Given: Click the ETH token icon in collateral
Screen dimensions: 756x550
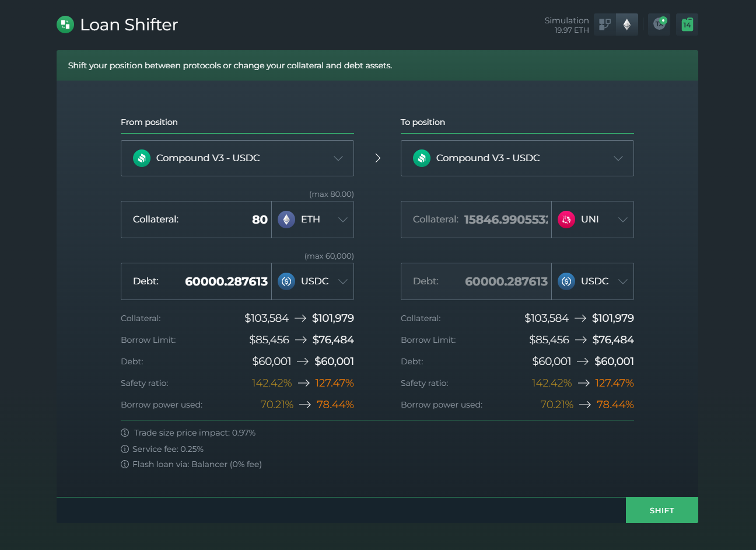Looking at the screenshot, I should pos(286,220).
